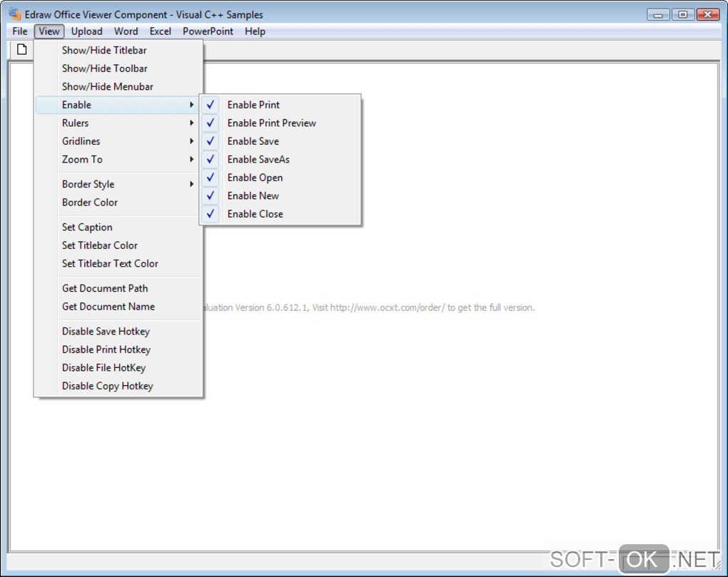Choose Set Caption
Image resolution: width=728 pixels, height=577 pixels.
coord(118,228)
